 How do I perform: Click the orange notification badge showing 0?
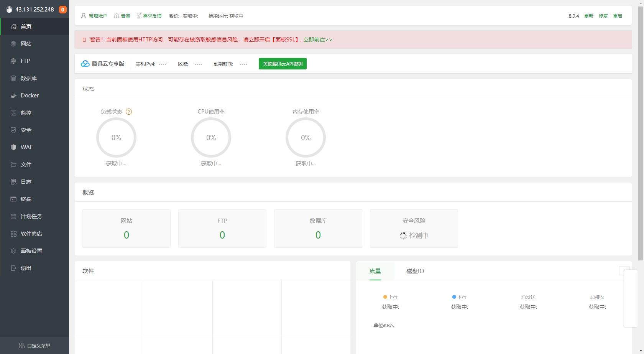coord(63,10)
